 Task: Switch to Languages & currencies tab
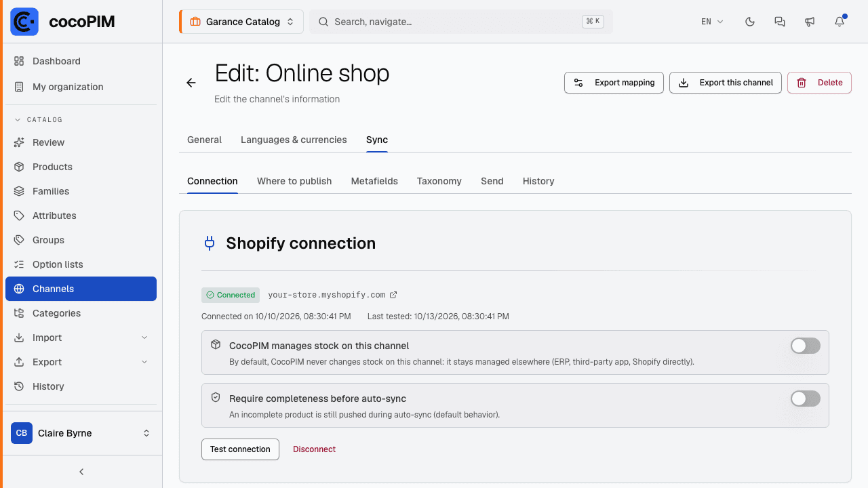tap(294, 140)
